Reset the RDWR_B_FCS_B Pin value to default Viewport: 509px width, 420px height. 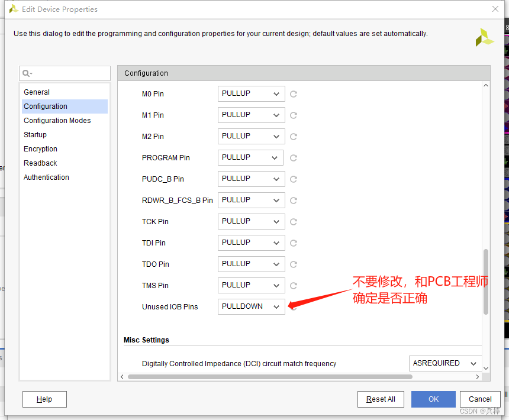coord(294,201)
